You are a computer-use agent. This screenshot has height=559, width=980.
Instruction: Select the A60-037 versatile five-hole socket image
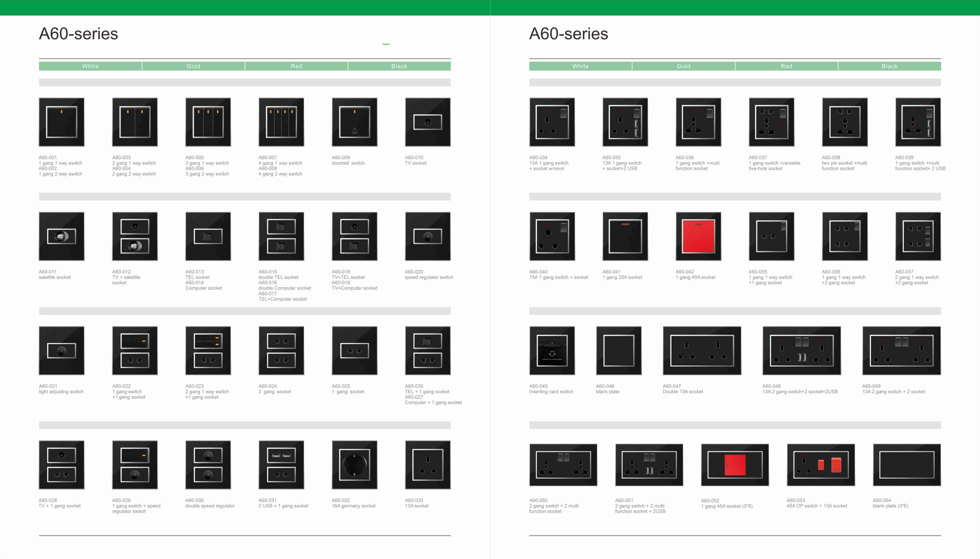click(x=772, y=122)
